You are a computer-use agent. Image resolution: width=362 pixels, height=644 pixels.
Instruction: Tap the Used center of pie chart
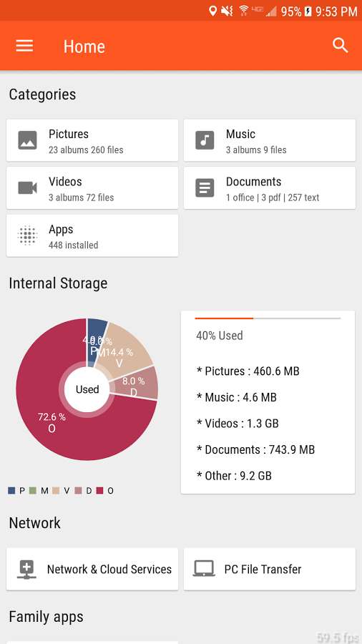(x=87, y=389)
